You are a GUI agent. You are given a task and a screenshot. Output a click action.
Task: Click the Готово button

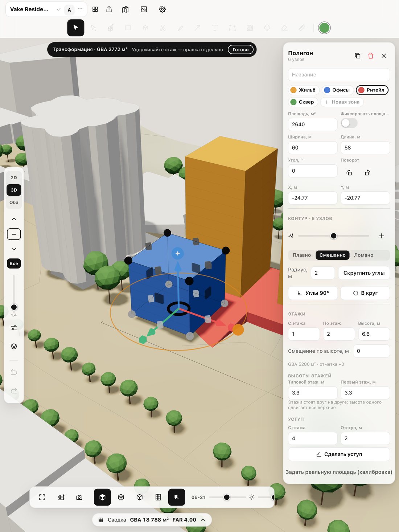pyautogui.click(x=240, y=50)
